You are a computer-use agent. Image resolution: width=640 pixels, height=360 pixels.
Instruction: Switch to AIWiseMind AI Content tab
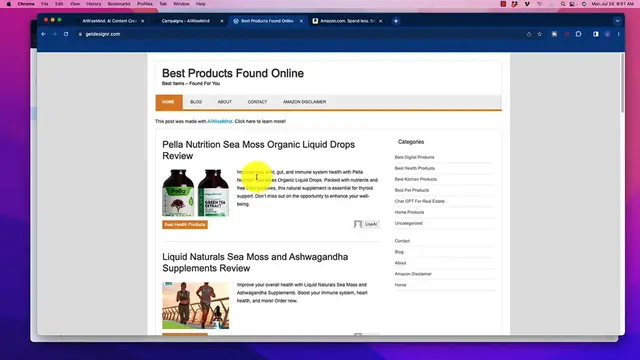click(x=109, y=21)
